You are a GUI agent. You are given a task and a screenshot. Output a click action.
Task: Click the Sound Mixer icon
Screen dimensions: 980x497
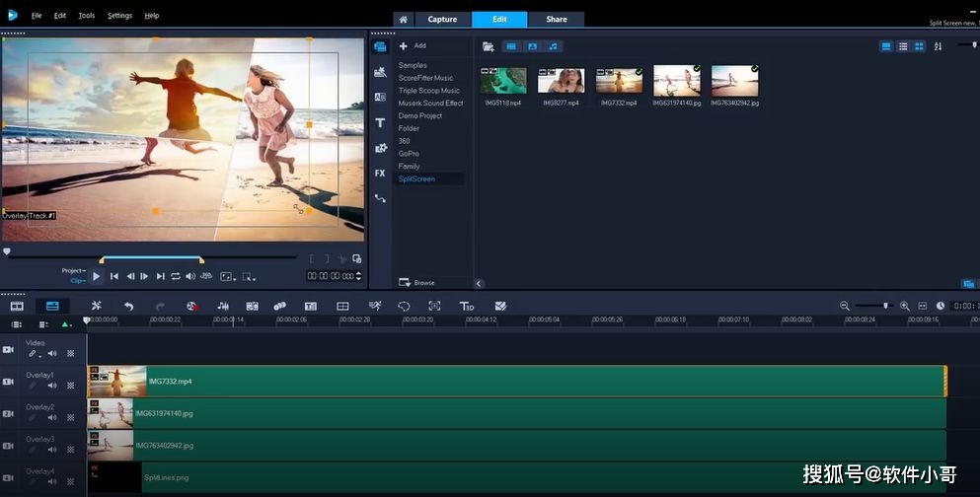click(x=223, y=306)
